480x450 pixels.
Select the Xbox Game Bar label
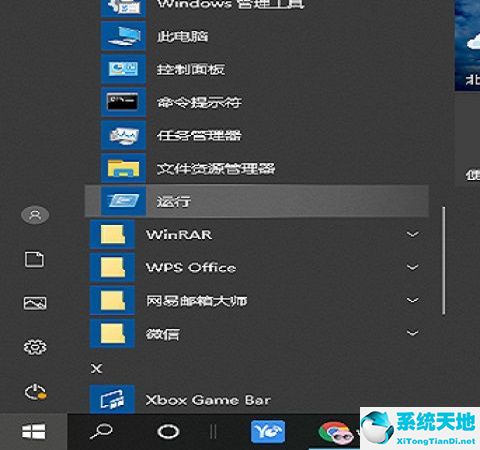pos(208,400)
